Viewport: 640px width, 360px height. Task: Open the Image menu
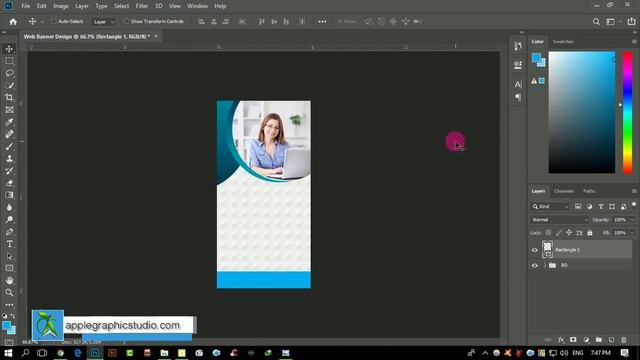(61, 6)
